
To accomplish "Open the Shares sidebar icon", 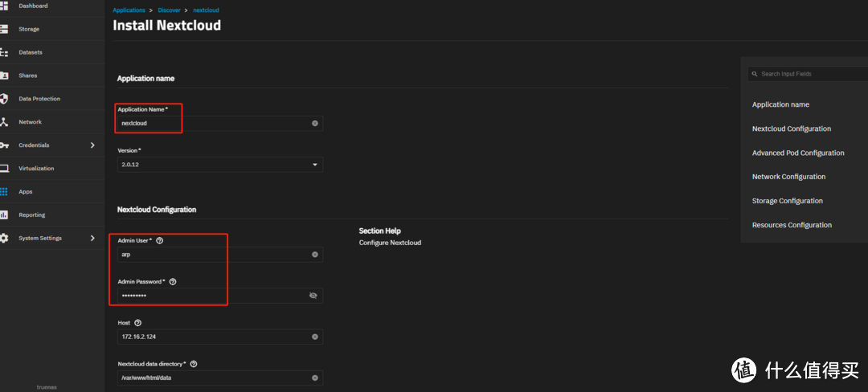I will tap(4, 76).
